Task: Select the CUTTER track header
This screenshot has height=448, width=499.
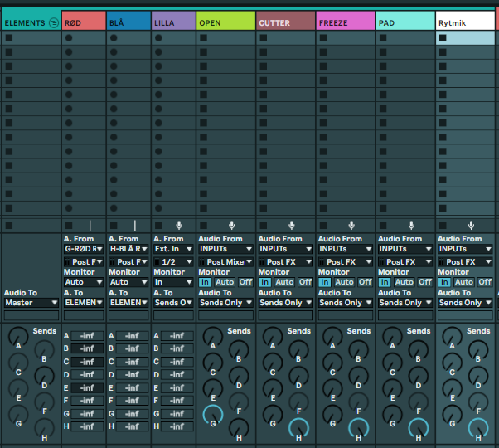Action: [x=285, y=22]
